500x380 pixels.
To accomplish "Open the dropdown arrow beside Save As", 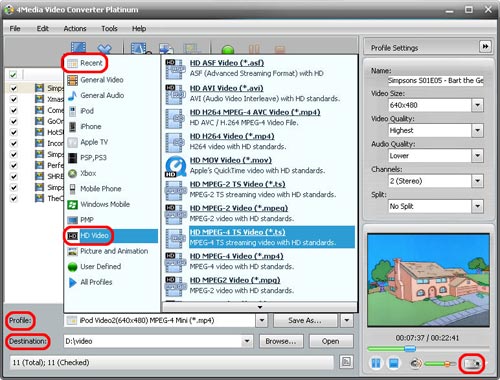I will click(x=347, y=321).
